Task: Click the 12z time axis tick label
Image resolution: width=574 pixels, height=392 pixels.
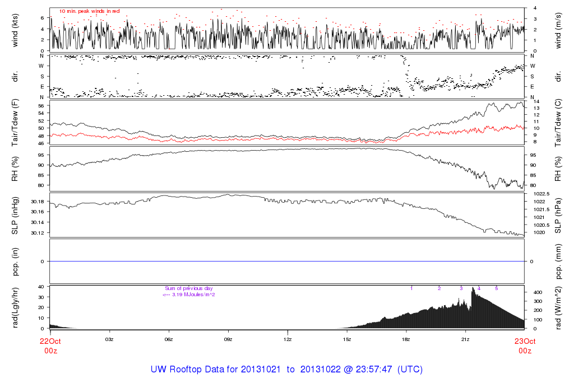Action: click(287, 339)
